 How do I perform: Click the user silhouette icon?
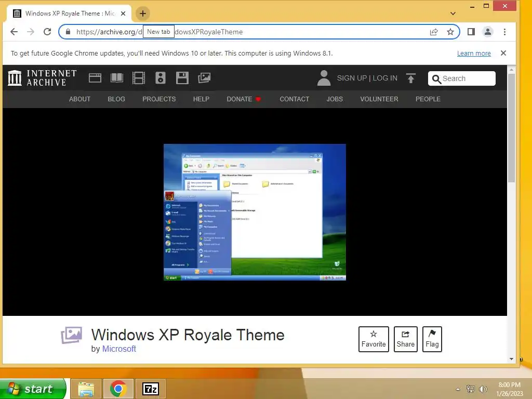[x=324, y=78]
